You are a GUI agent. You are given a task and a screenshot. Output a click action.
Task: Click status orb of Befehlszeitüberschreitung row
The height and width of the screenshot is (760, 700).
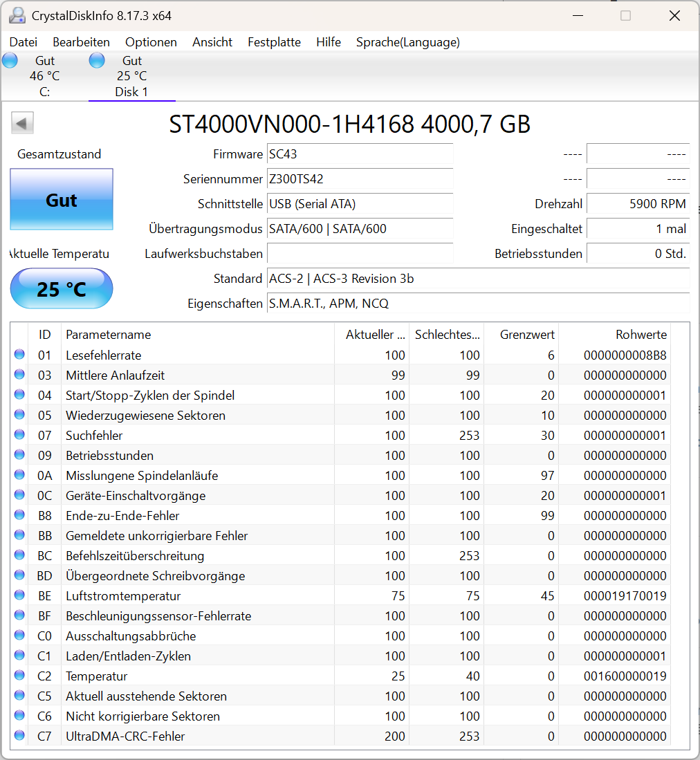(19, 555)
